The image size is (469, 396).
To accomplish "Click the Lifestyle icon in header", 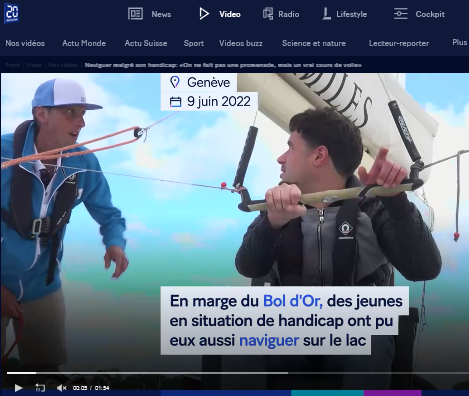I will (326, 14).
